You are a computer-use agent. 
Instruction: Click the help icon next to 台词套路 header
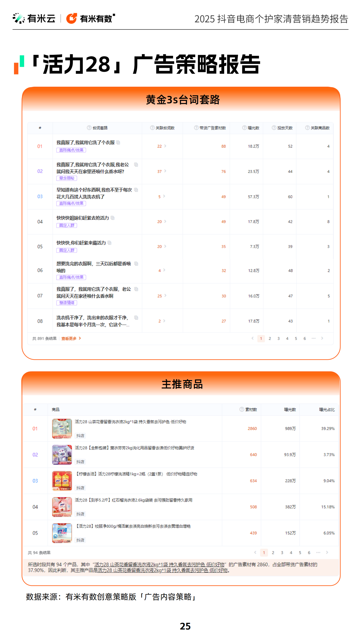click(x=89, y=128)
